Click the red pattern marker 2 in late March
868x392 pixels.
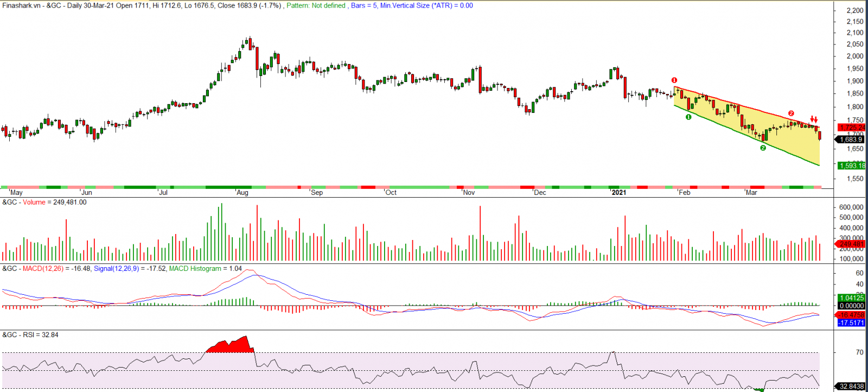pyautogui.click(x=791, y=113)
